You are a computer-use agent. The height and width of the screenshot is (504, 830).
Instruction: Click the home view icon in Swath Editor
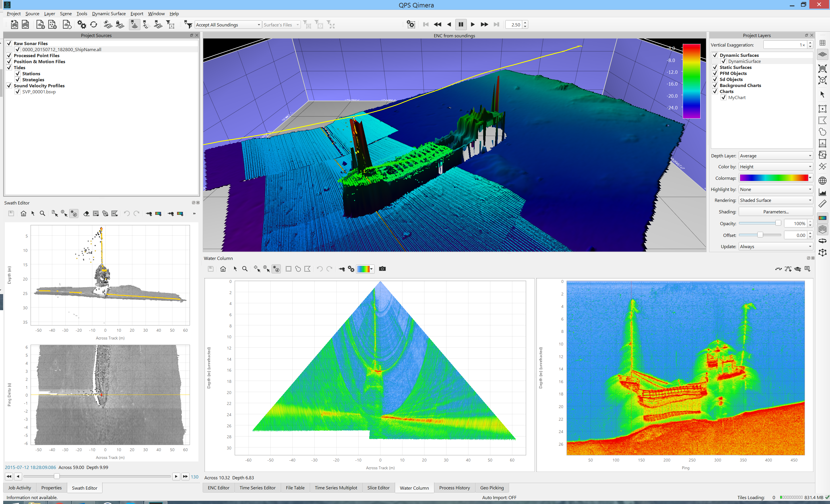pyautogui.click(x=23, y=213)
